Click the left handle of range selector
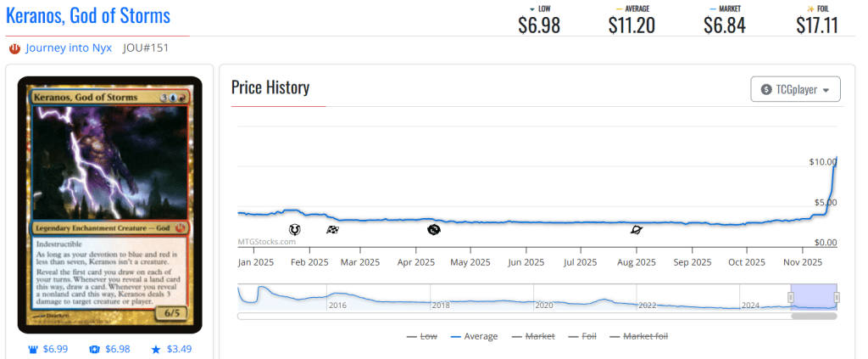The image size is (868, 359). tap(791, 297)
